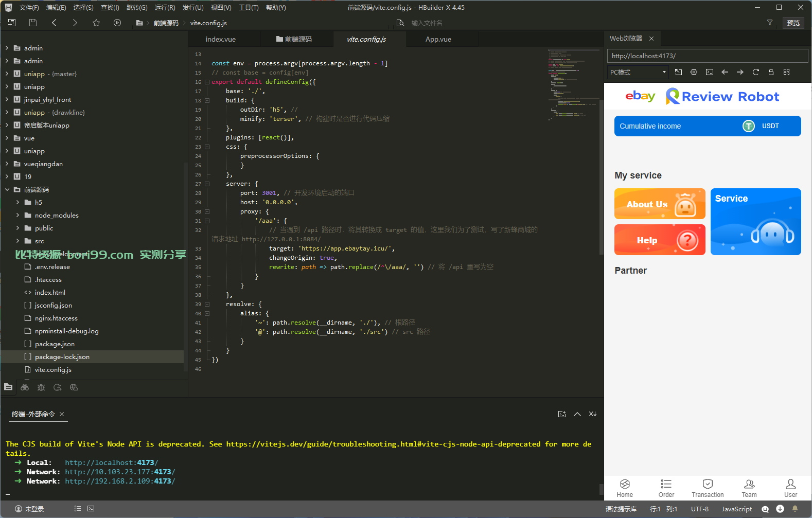Close the Web浏览器 tab
The width and height of the screenshot is (812, 518).
tap(651, 39)
